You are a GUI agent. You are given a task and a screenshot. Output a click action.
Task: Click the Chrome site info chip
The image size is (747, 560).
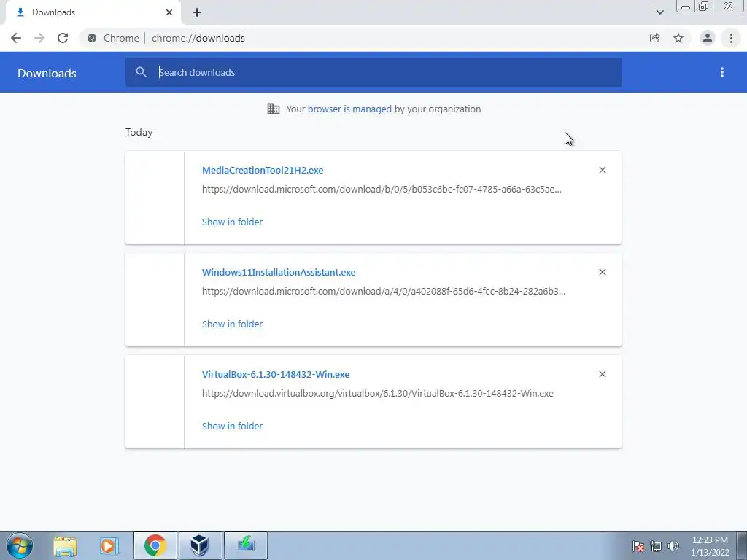point(113,38)
